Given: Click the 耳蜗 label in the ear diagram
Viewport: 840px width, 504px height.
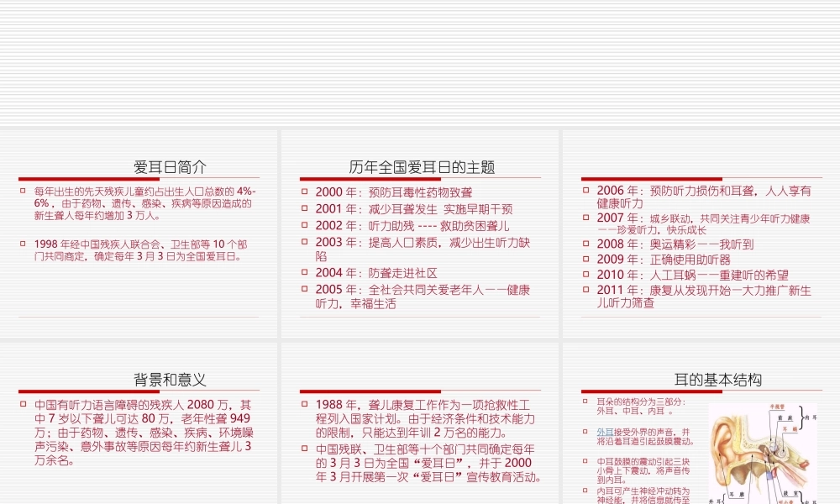Looking at the screenshot, I should point(790,428).
